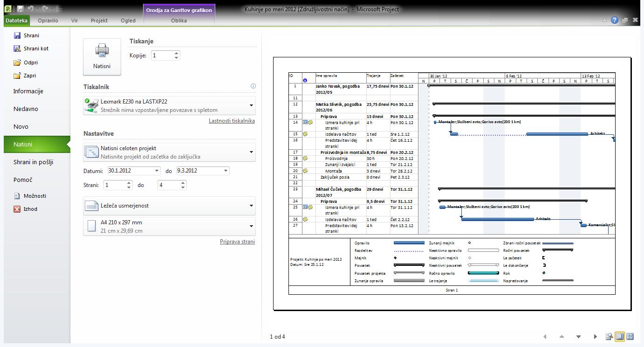Switch to the Projekt ribbon tab
644x347 pixels.
99,21
